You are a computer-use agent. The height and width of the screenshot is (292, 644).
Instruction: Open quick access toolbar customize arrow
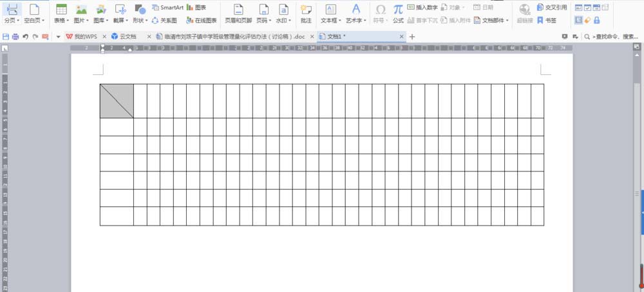[x=59, y=37]
